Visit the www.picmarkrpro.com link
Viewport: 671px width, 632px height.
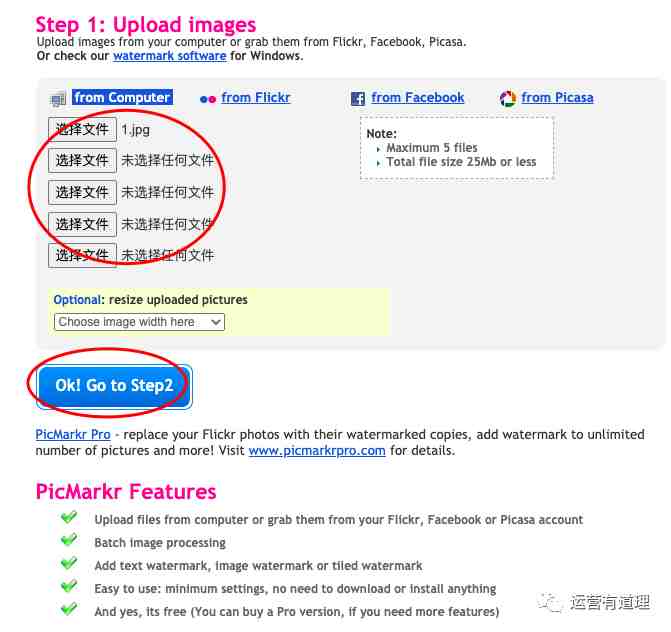pyautogui.click(x=317, y=451)
